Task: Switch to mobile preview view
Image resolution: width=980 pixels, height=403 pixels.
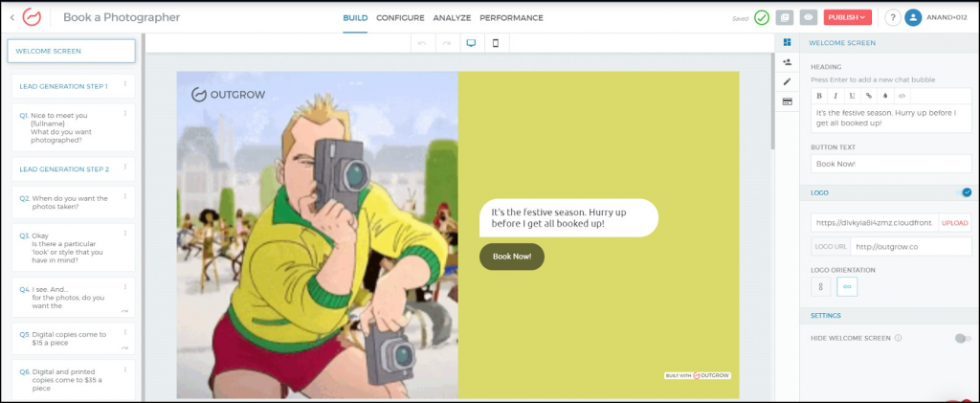Action: pyautogui.click(x=495, y=43)
